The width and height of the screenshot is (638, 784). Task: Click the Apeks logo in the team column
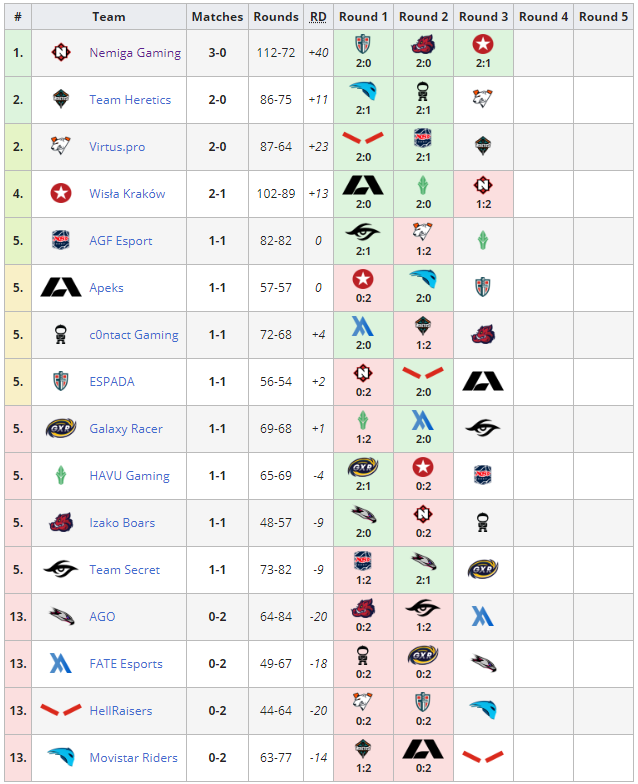(61, 288)
